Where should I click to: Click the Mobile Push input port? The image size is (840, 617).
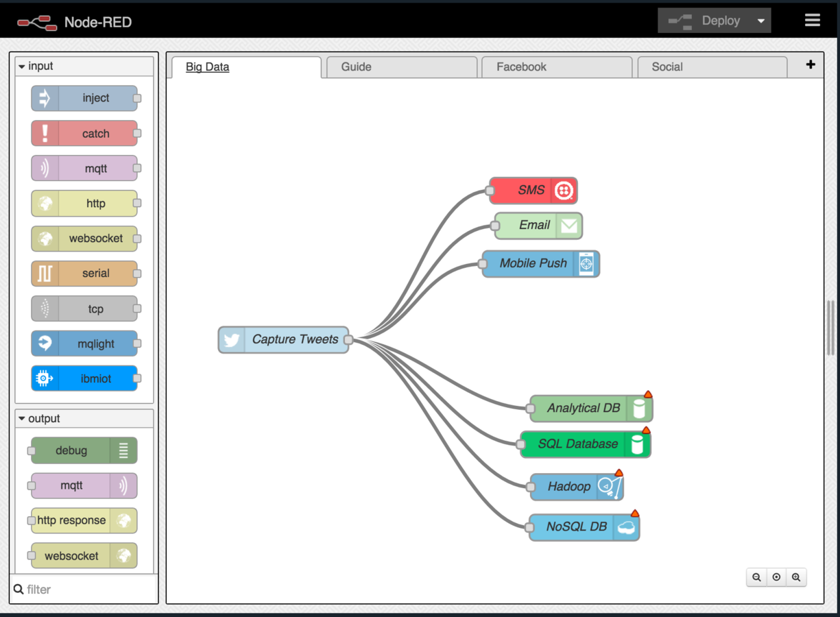coord(482,264)
